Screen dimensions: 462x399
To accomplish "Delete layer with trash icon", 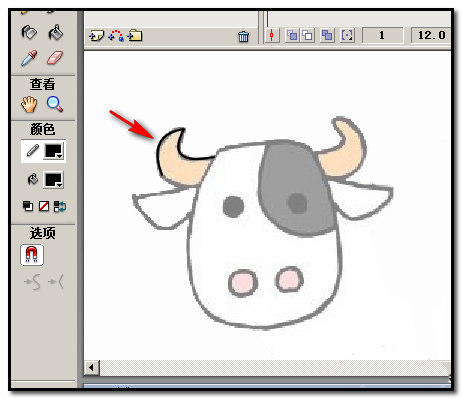I will coord(243,36).
